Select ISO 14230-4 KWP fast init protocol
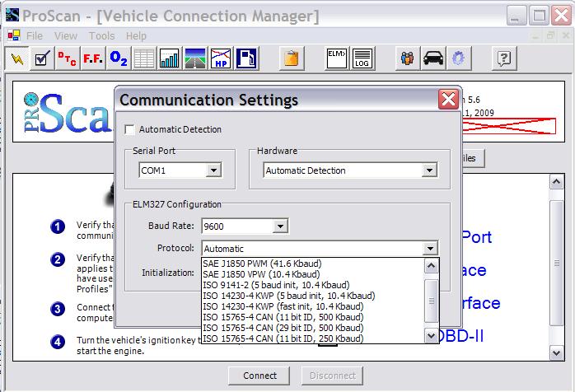This screenshot has width=575, height=392. 313,306
